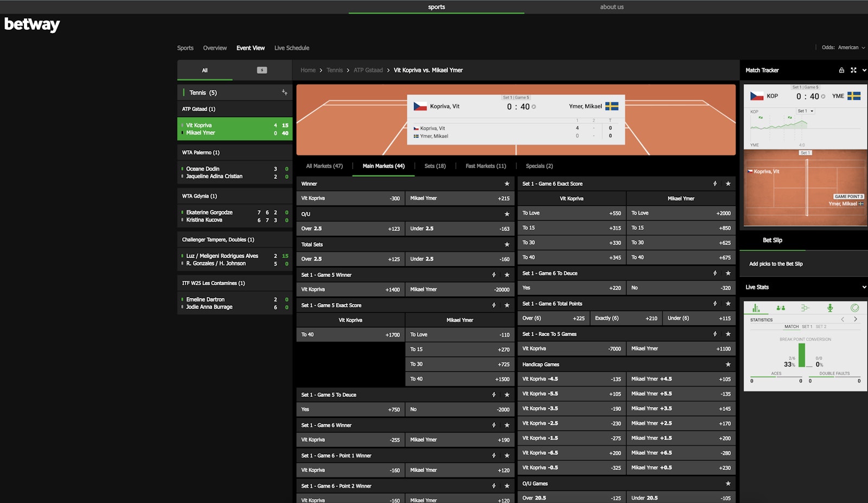Select the circular court-view icon in Live Stats
This screenshot has width=868, height=503.
point(856,307)
